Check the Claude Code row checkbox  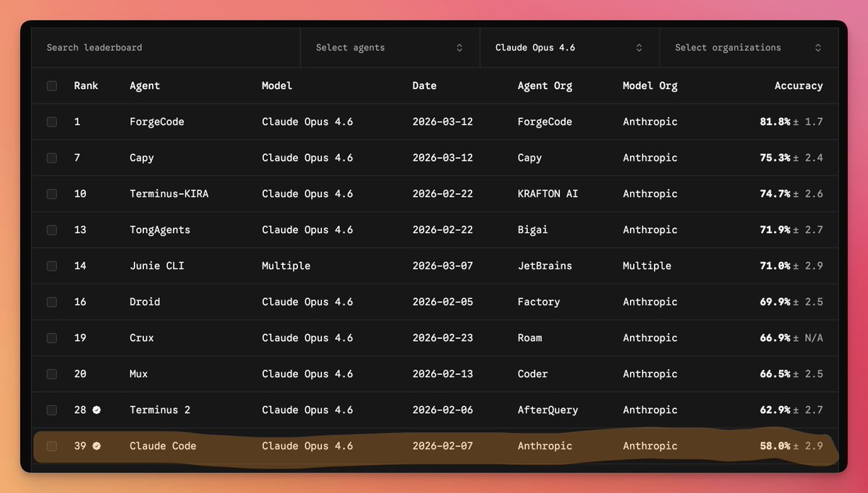[x=52, y=446]
